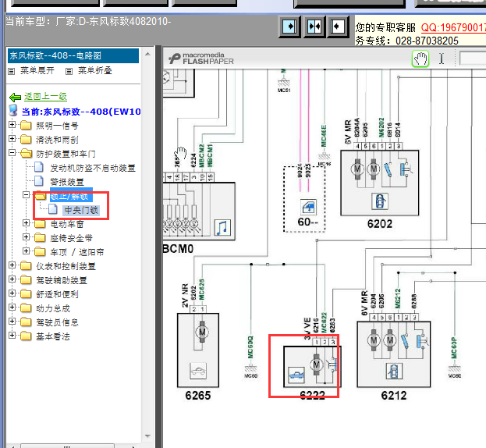Open the 中央门锁 document
This screenshot has height=448, width=486.
point(81,210)
